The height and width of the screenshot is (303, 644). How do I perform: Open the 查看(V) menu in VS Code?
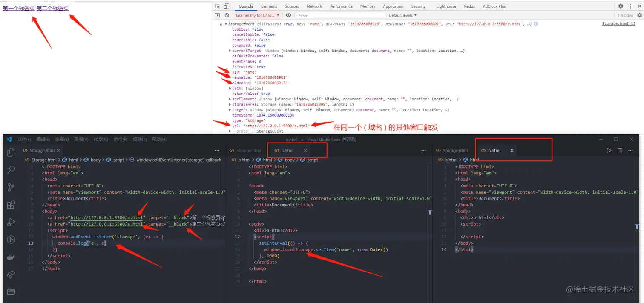[x=81, y=139]
